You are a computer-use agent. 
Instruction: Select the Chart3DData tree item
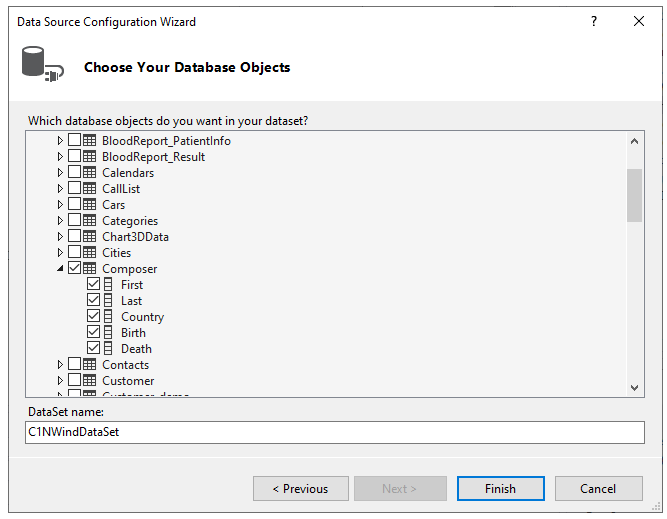click(135, 237)
